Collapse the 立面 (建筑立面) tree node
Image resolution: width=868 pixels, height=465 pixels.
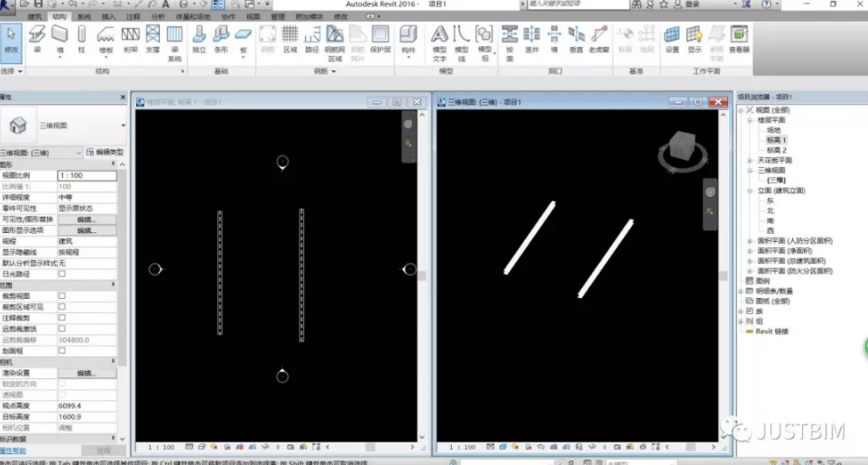click(x=750, y=191)
